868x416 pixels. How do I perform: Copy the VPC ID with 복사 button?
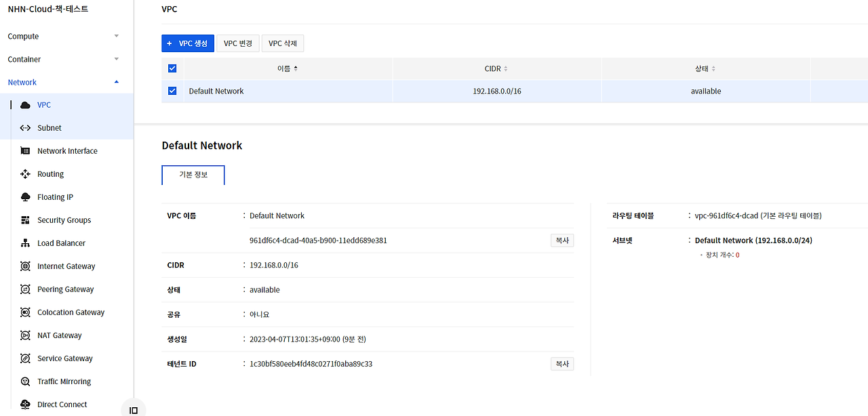[562, 241]
